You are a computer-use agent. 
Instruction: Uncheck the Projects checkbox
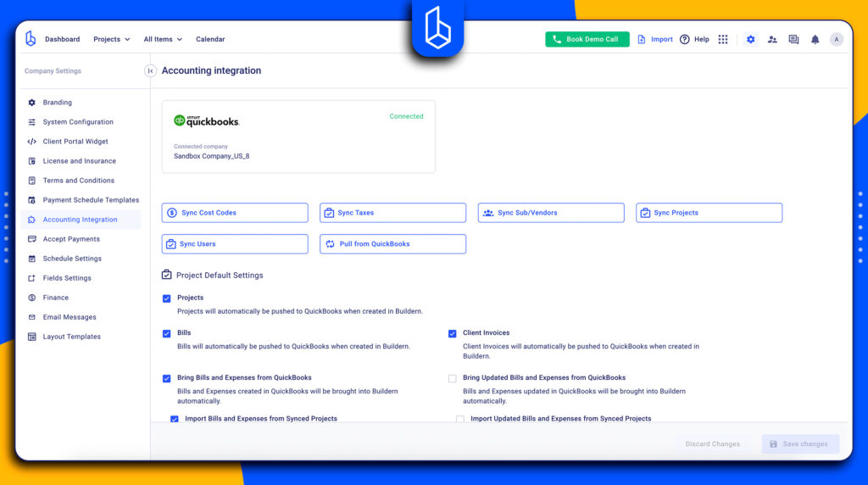[167, 298]
